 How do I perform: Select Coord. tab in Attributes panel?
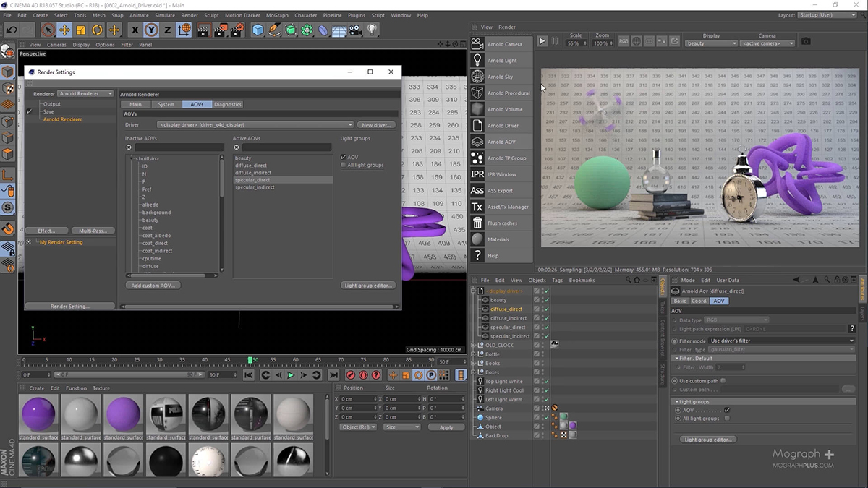click(x=699, y=301)
